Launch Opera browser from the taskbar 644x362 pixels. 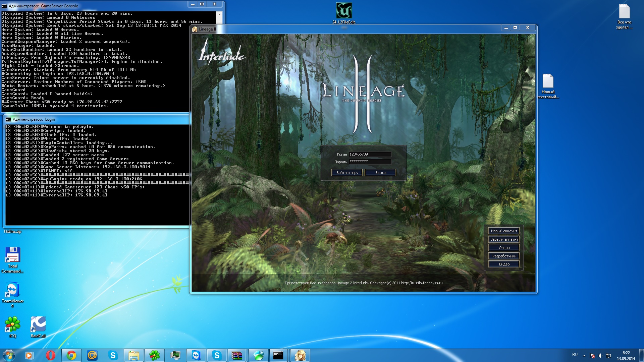51,355
